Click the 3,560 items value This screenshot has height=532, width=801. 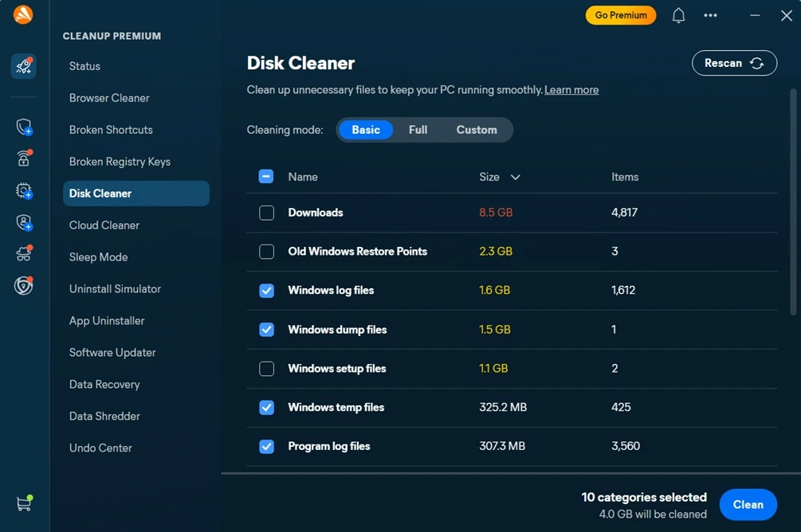(626, 446)
